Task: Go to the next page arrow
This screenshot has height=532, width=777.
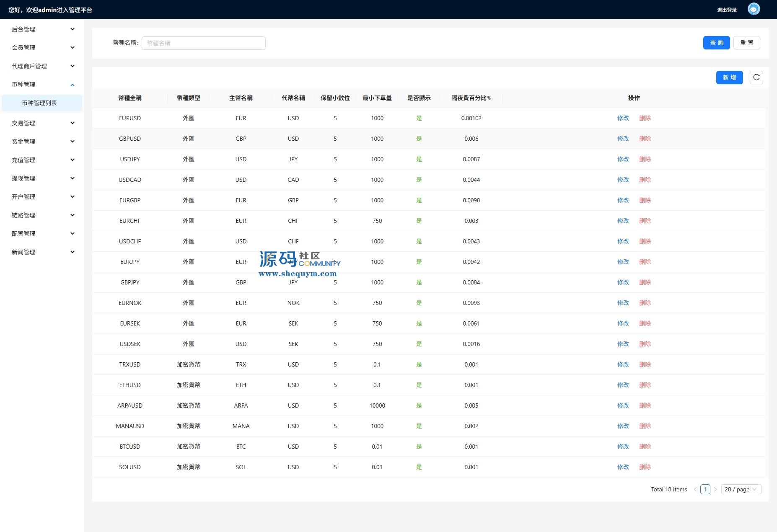Action: tap(715, 489)
